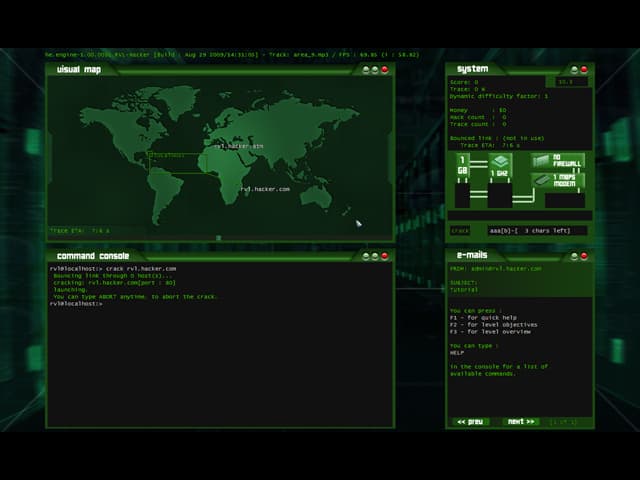
Task: Minimize the visual map window with the leftmost grey button
Action: pos(366,70)
